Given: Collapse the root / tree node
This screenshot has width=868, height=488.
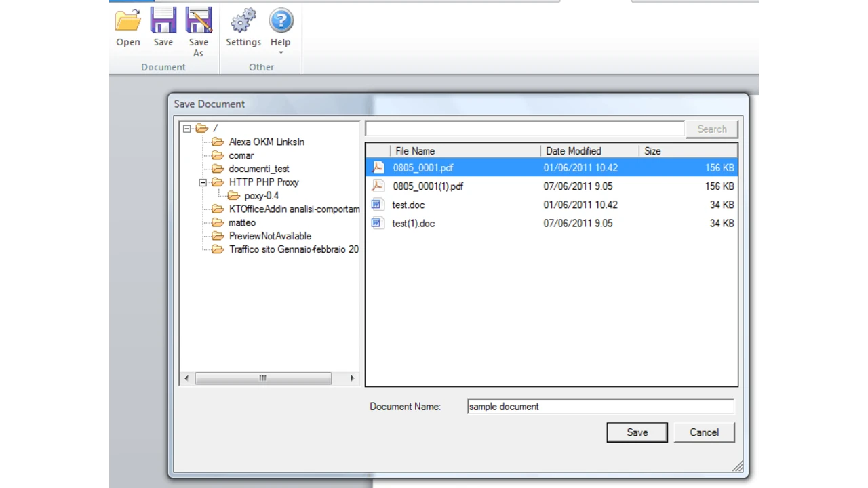Looking at the screenshot, I should click(x=186, y=128).
